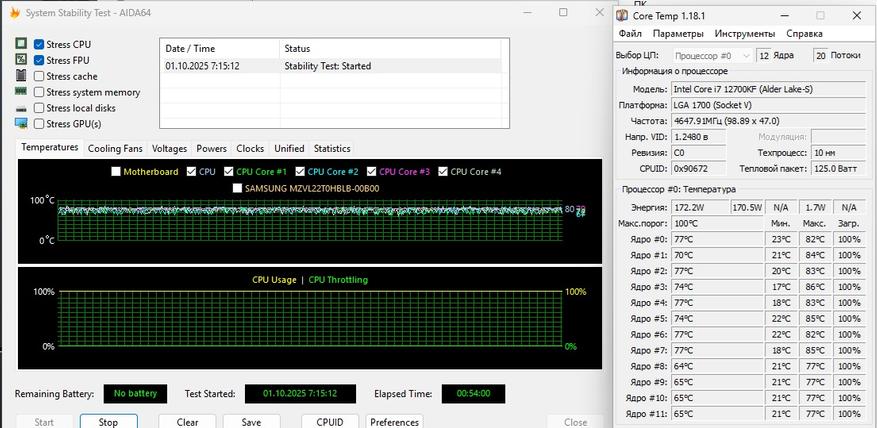Click the VID 1.2480 в field
The image size is (877, 428).
pyautogui.click(x=698, y=137)
